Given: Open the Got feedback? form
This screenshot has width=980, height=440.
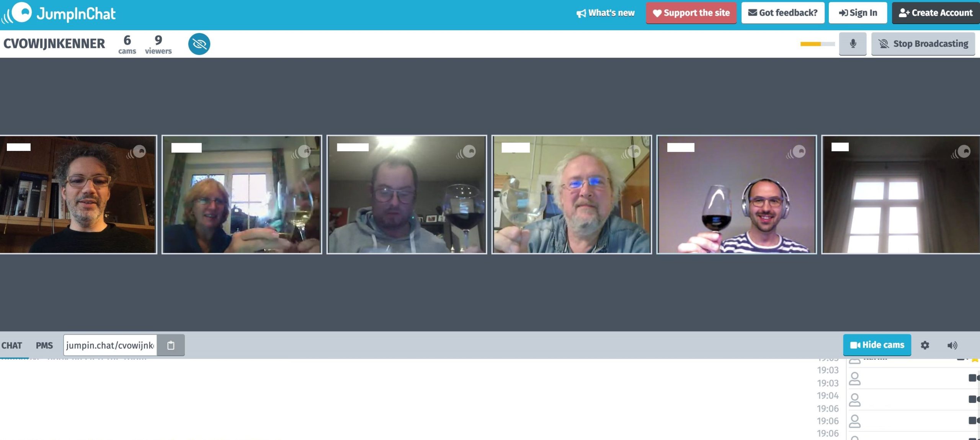Looking at the screenshot, I should tap(783, 13).
